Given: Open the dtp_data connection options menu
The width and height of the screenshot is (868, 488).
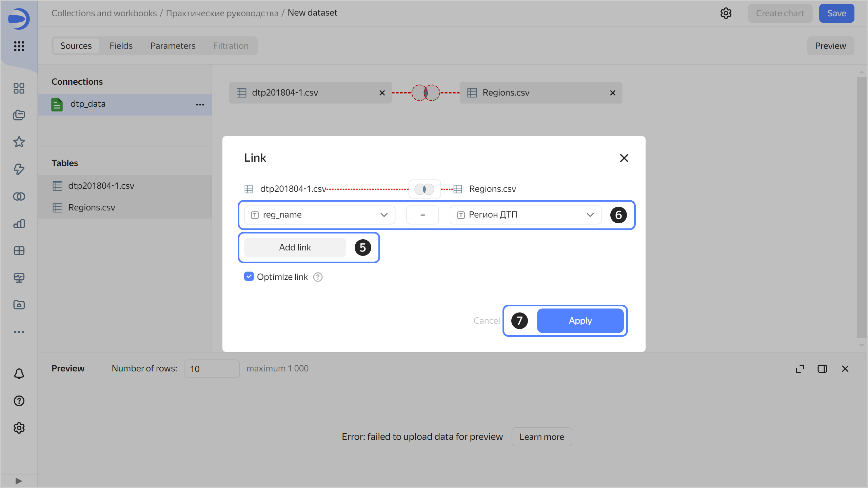Looking at the screenshot, I should pyautogui.click(x=200, y=104).
